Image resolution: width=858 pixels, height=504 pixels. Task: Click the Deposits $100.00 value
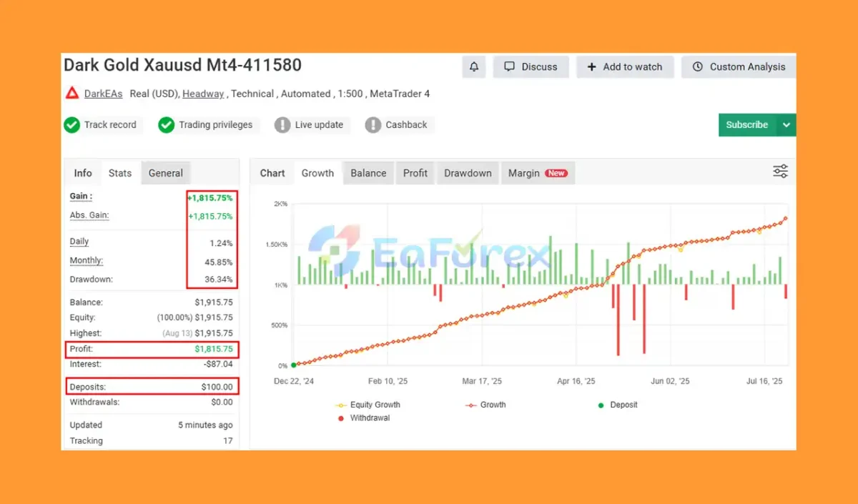pyautogui.click(x=217, y=387)
